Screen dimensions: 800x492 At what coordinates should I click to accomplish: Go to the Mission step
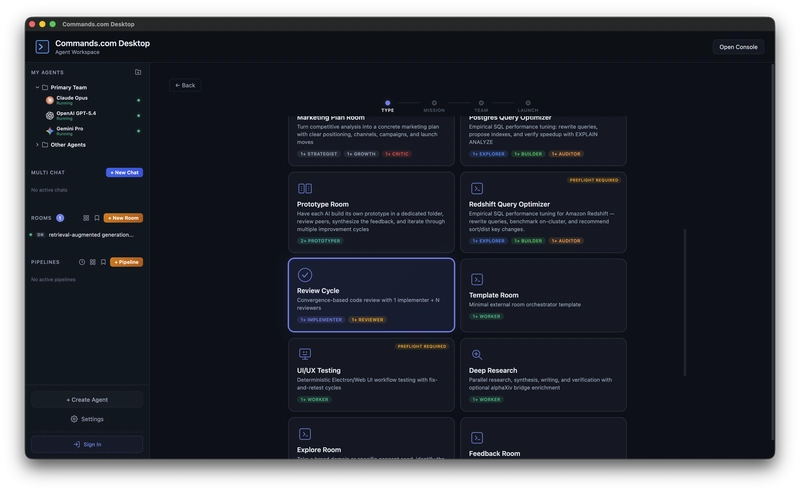[434, 103]
